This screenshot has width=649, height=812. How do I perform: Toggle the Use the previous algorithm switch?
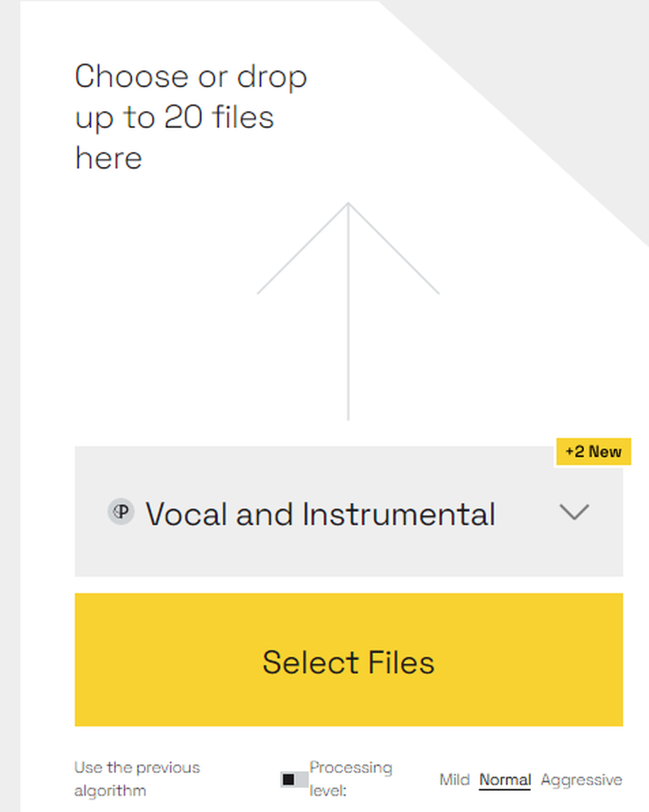click(294, 779)
